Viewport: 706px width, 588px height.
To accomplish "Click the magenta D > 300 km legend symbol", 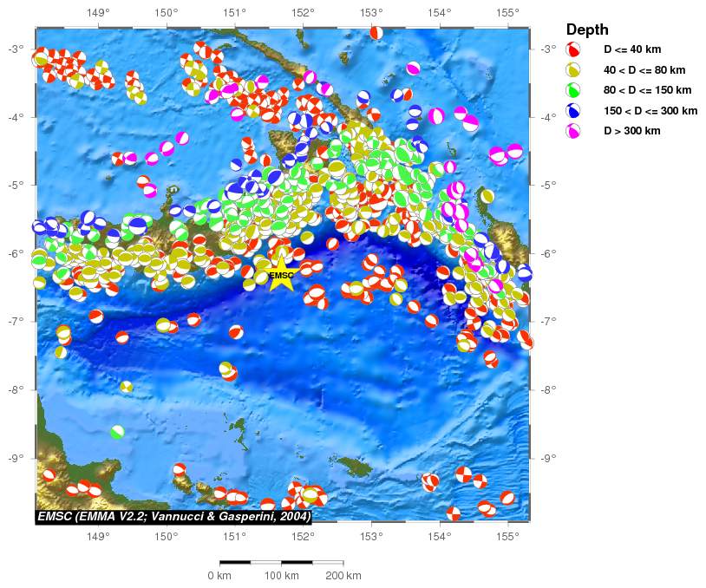I will [573, 132].
